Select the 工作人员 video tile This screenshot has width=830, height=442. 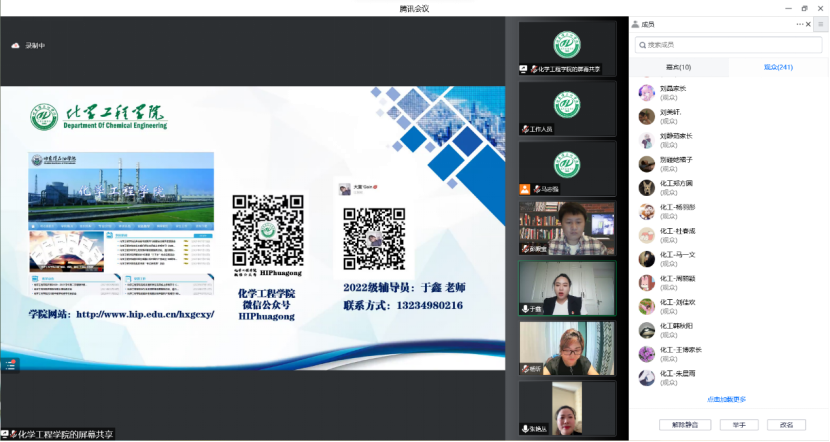point(567,109)
